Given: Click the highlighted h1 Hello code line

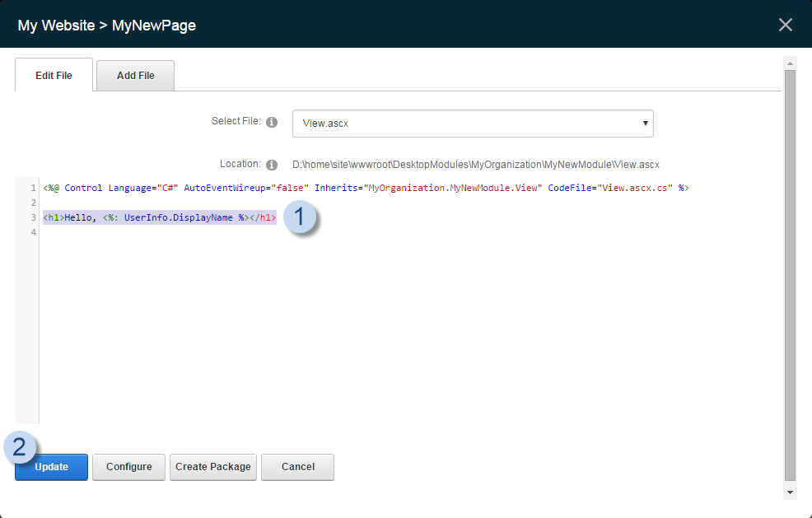Looking at the screenshot, I should point(159,218).
